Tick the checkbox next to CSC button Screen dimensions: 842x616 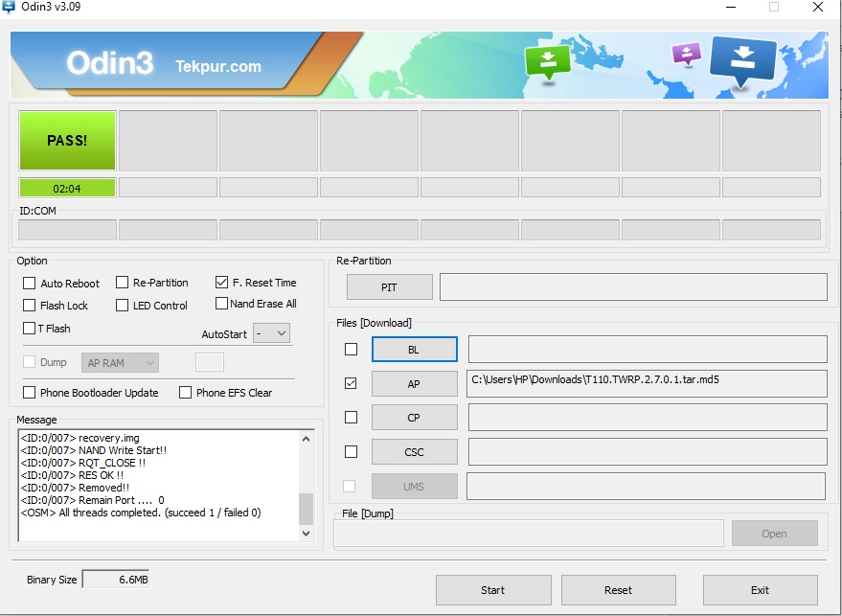[352, 451]
